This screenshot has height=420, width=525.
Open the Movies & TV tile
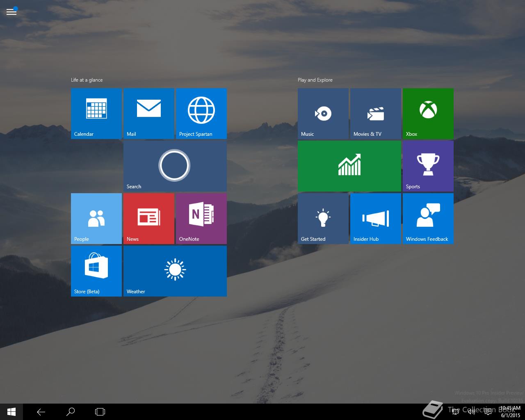376,114
